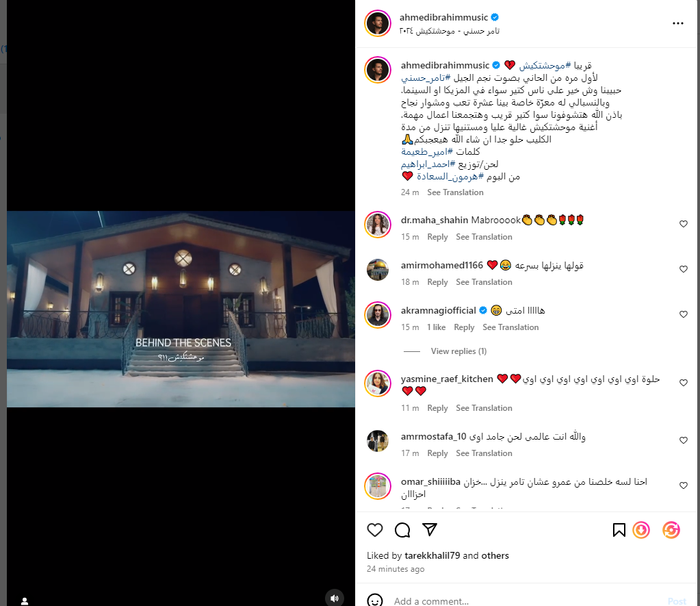Viewport: 700px width, 606px height.
Task: Like akramnagiofficial's comment
Action: [x=684, y=314]
